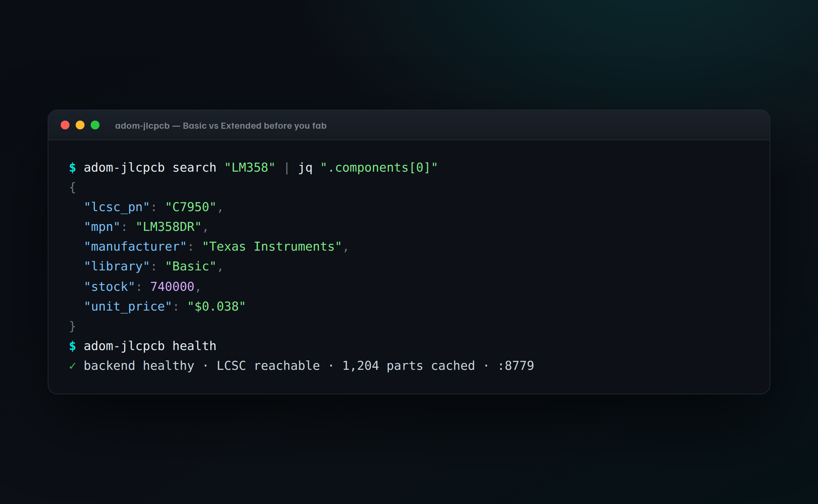Click the terminal title 'adom-jlcpcb — Basic vs Extended before you fab'

click(221, 126)
